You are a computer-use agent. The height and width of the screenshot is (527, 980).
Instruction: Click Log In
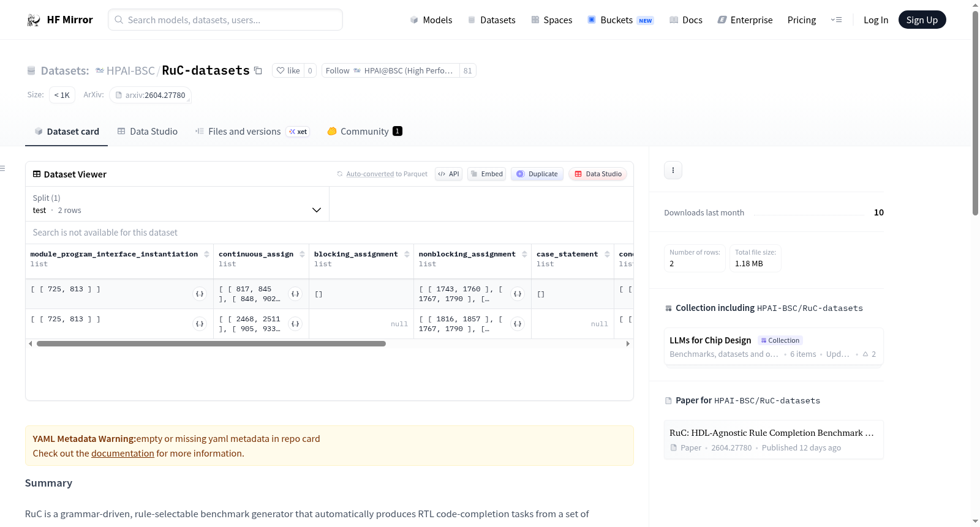pos(876,20)
